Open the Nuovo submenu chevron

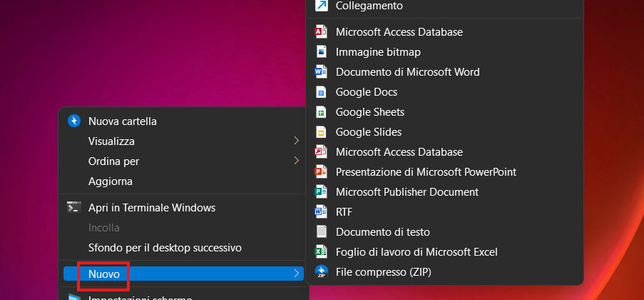pyautogui.click(x=296, y=274)
